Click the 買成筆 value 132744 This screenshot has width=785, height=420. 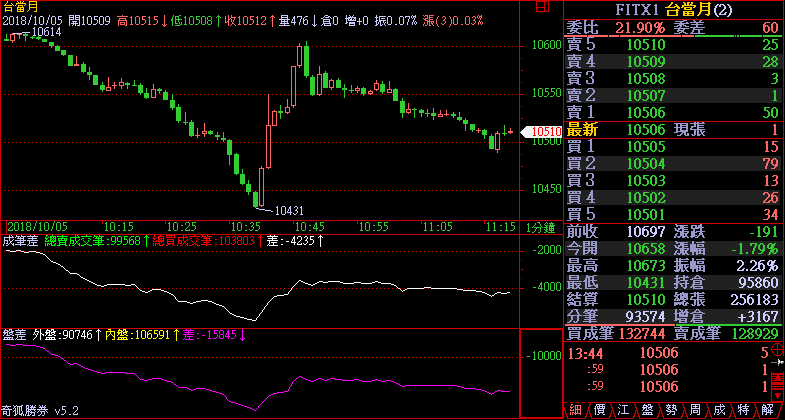(x=642, y=333)
